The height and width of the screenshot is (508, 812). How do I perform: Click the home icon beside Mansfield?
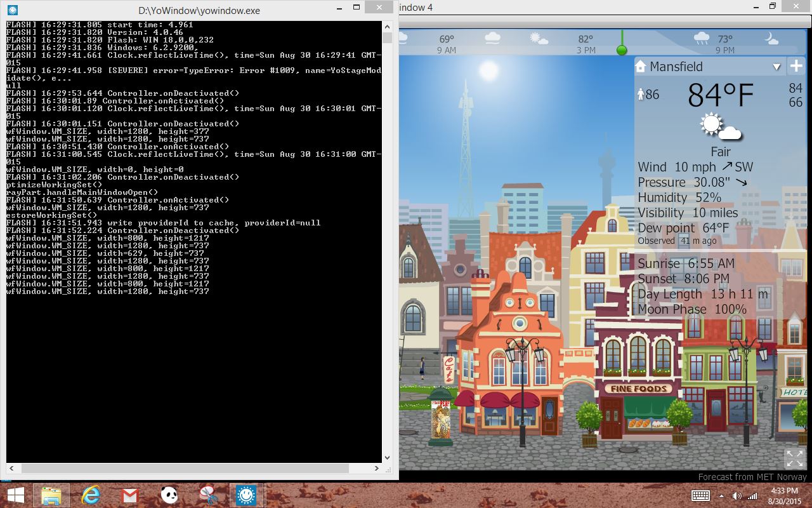641,67
